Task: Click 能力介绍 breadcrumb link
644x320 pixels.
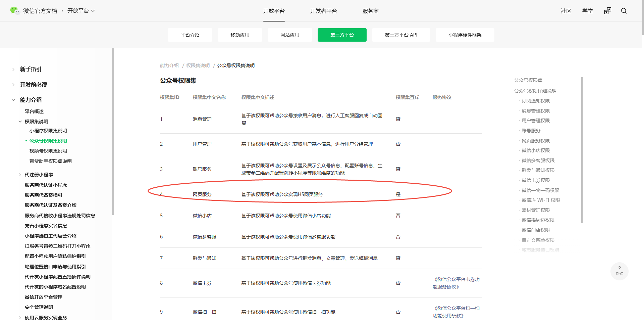Action: [x=169, y=65]
